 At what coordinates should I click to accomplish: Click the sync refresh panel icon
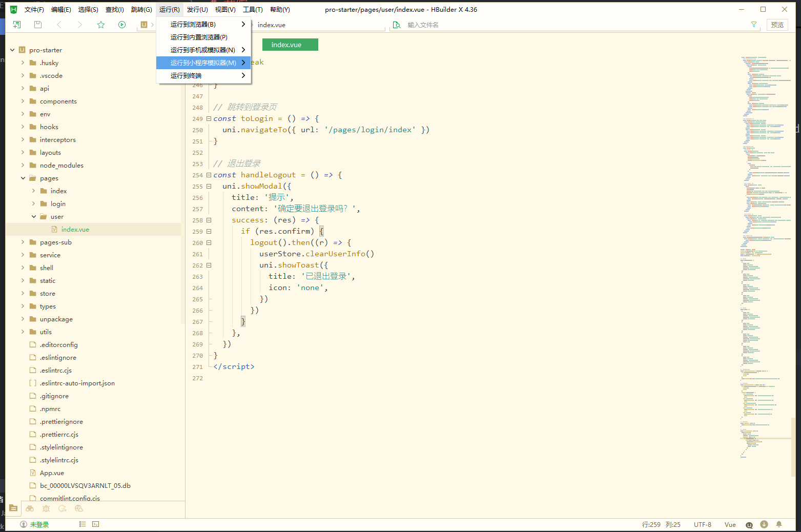click(x=63, y=508)
